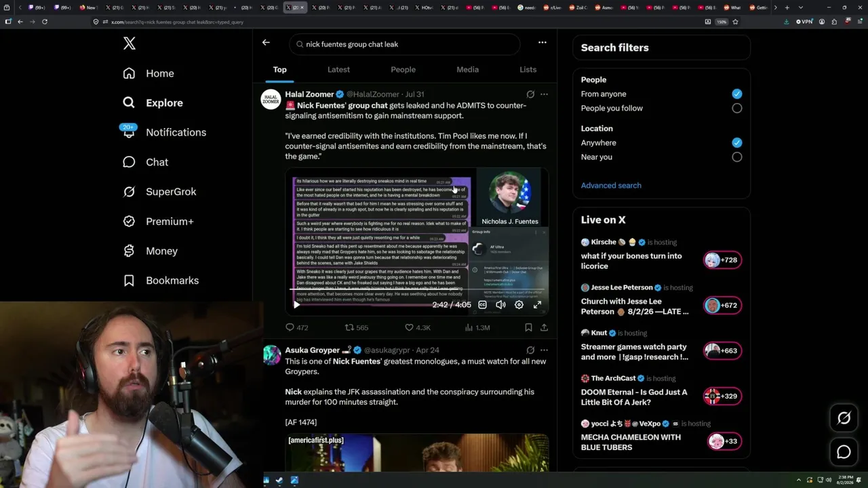This screenshot has height=488, width=868.
Task: Open Steam from the taskbar
Action: 281,481
